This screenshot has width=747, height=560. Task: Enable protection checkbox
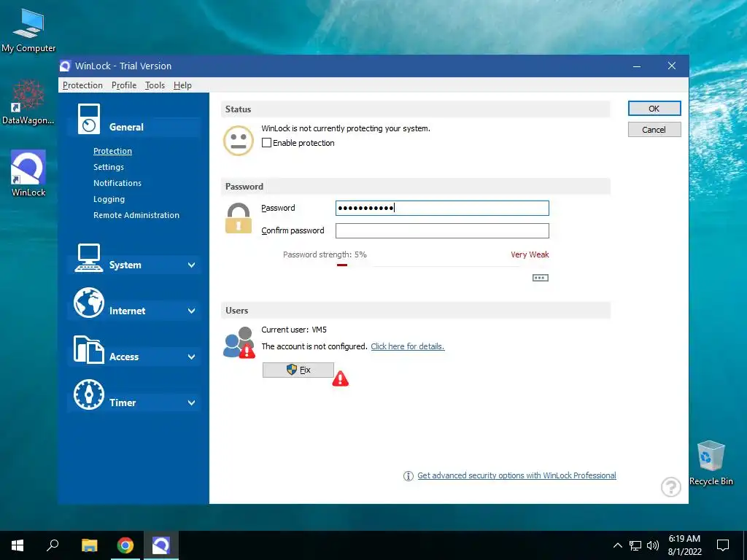266,143
